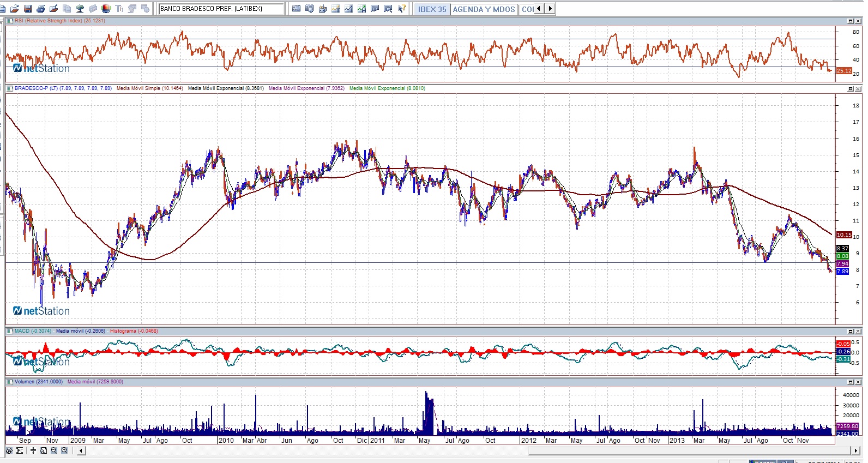The height and width of the screenshot is (463, 868).
Task: Switch to the IBEX 35 tab
Action: [x=432, y=9]
